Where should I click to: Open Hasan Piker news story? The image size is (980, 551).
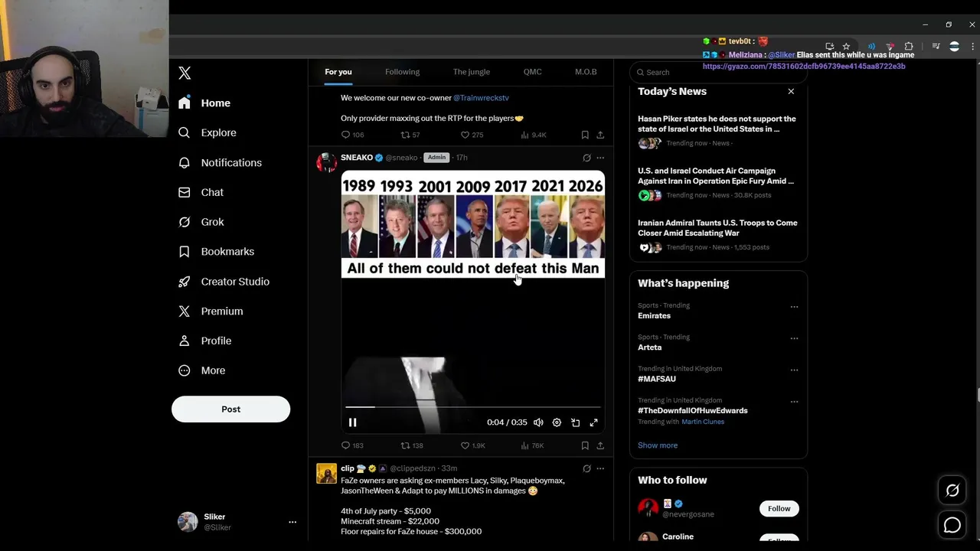(718, 131)
